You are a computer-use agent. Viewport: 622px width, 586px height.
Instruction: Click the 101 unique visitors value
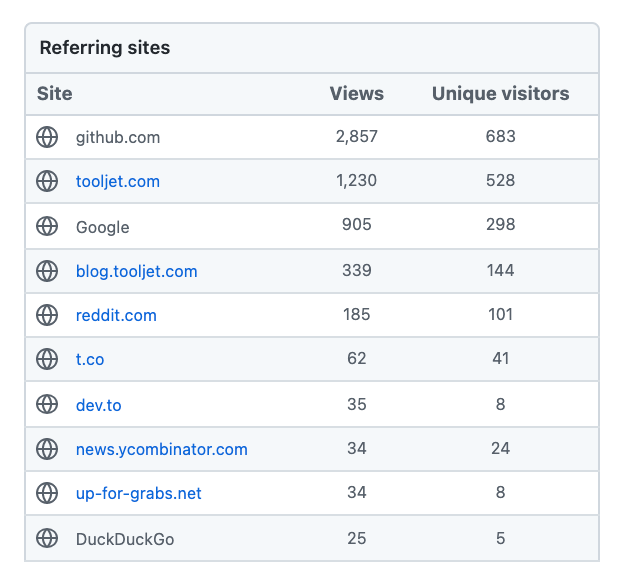[x=501, y=314]
